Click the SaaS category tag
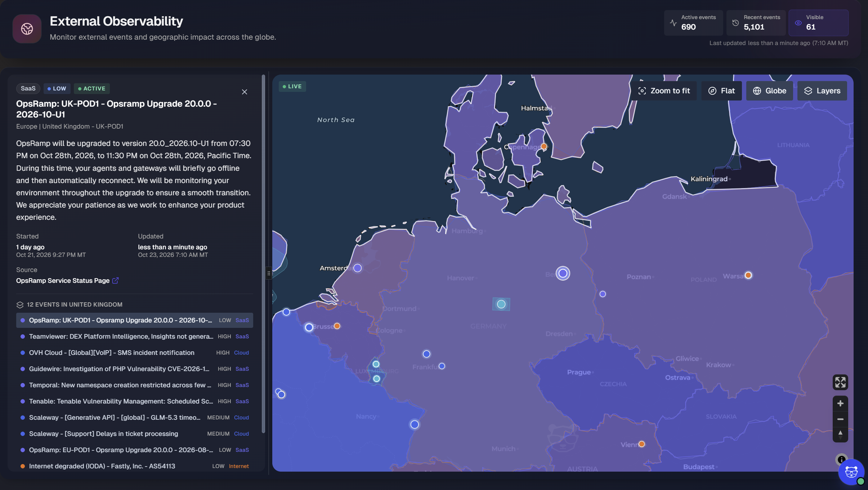The image size is (868, 490). coord(28,89)
